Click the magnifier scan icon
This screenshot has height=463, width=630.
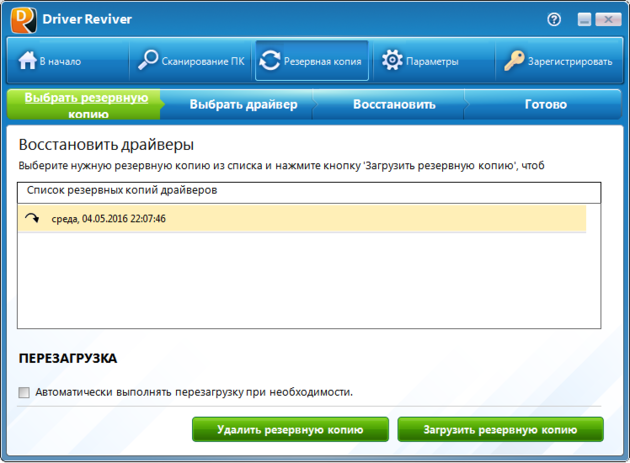pyautogui.click(x=148, y=61)
